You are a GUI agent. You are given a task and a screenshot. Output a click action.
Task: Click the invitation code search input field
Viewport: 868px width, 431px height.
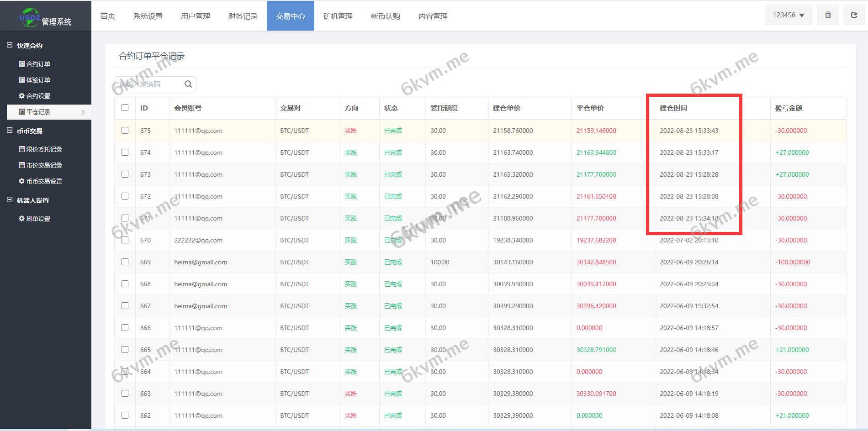[x=146, y=84]
